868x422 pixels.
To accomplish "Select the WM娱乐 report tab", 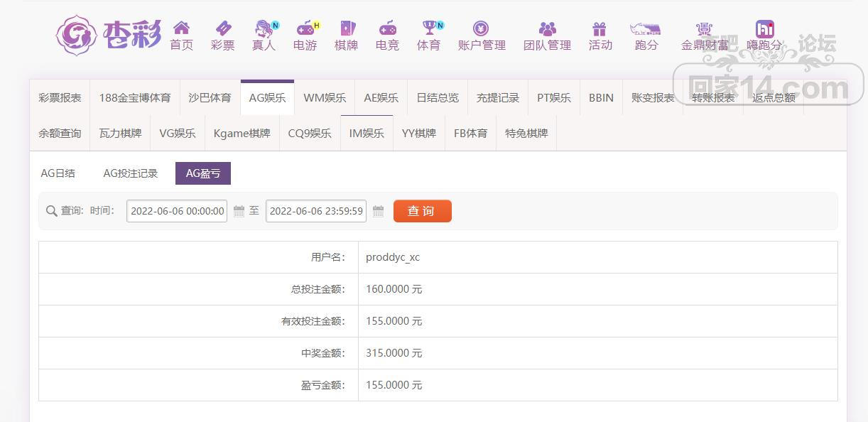I will click(325, 98).
